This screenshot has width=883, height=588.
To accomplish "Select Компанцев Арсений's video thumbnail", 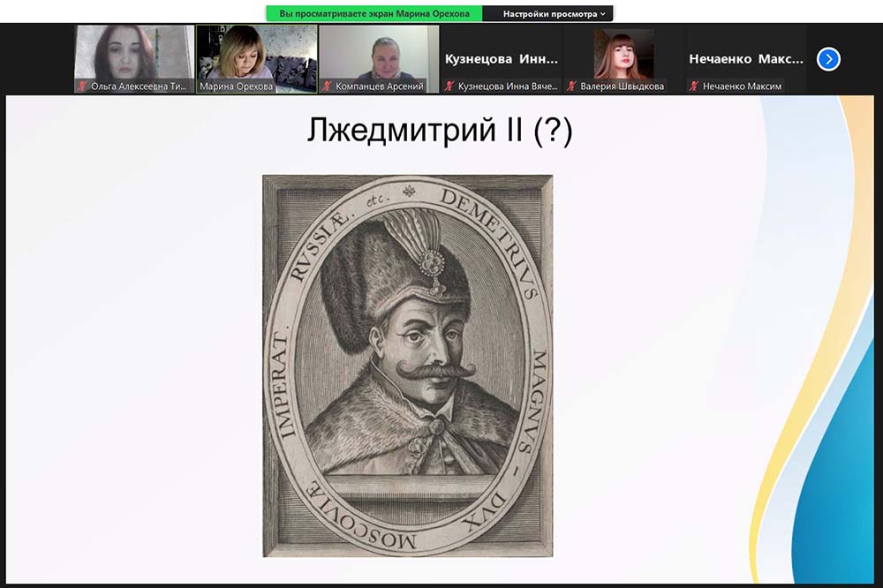I will tap(379, 53).
